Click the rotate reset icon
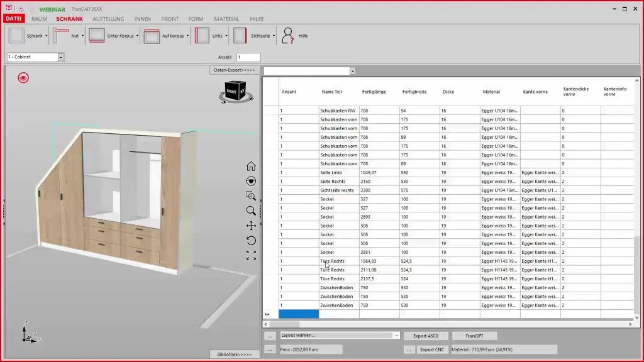Viewport: 644px width, 362px height. [x=251, y=240]
